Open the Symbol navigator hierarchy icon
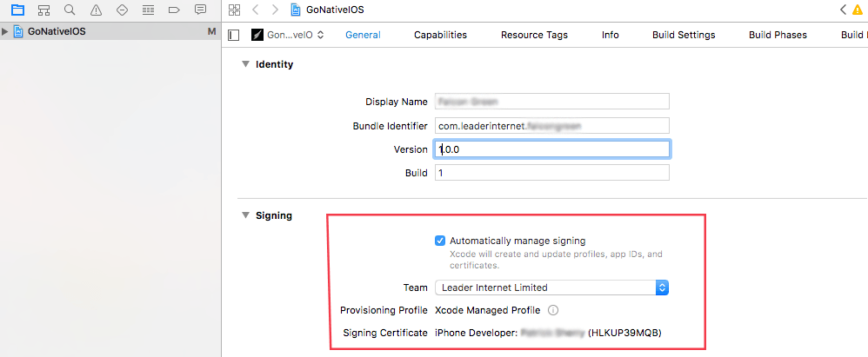 (43, 10)
